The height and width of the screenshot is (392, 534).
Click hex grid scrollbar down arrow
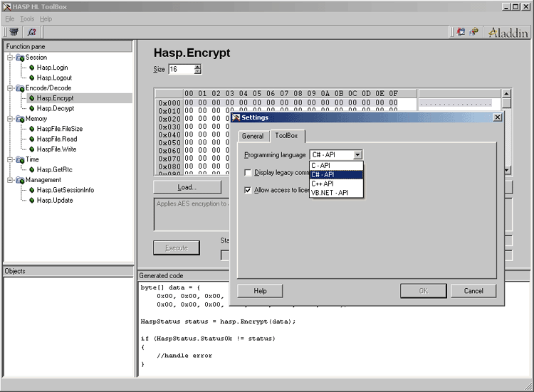point(507,170)
